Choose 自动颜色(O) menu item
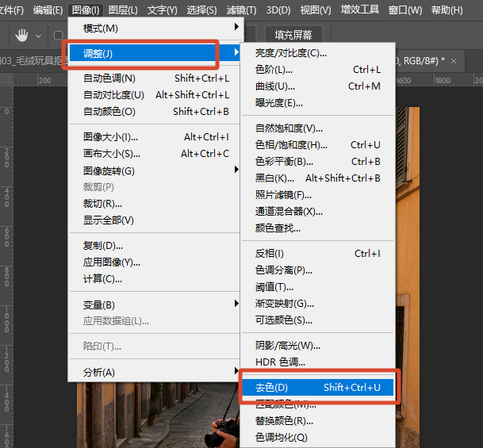The height and width of the screenshot is (448, 483). 154,112
